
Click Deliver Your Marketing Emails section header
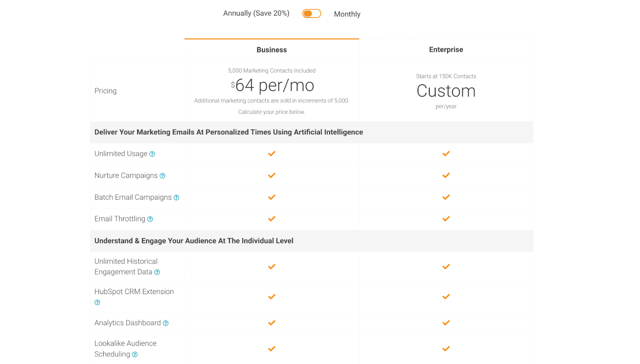228,132
